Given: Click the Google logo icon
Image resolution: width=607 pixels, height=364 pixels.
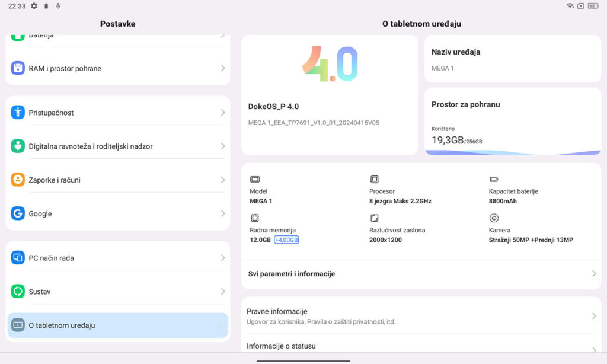Looking at the screenshot, I should tap(18, 214).
